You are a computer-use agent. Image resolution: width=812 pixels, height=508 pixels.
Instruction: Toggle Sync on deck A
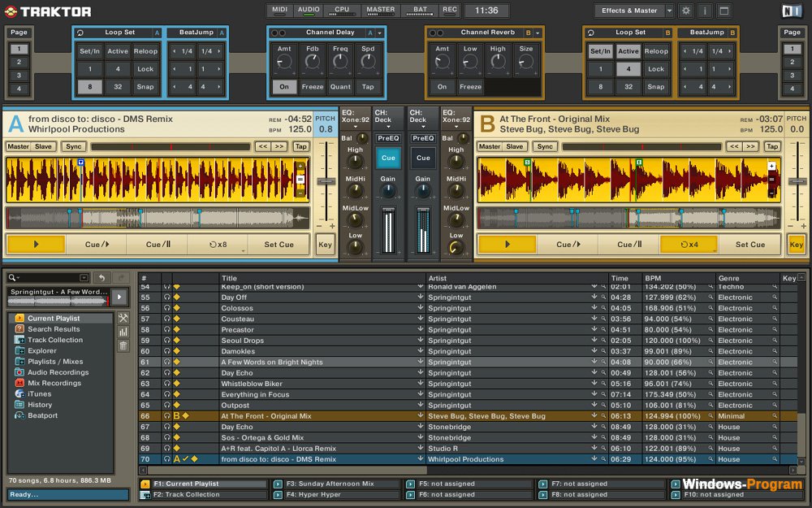(x=74, y=146)
